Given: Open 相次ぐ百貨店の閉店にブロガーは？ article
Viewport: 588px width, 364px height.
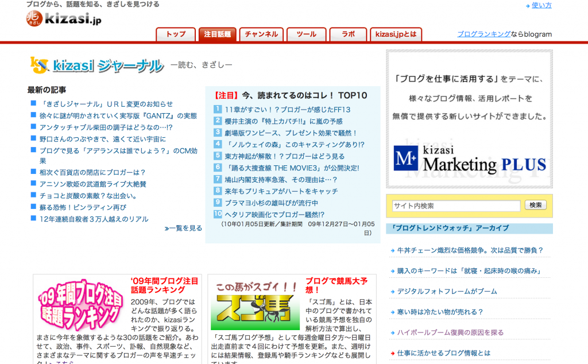Looking at the screenshot, I should [92, 172].
